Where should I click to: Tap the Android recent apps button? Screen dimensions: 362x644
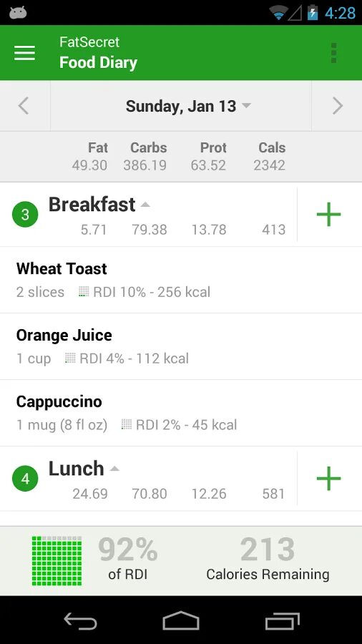pyautogui.click(x=283, y=620)
